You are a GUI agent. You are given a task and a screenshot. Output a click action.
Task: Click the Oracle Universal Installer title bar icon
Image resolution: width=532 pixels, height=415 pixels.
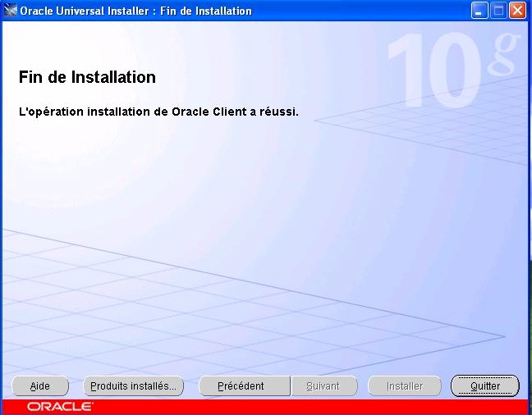[11, 11]
